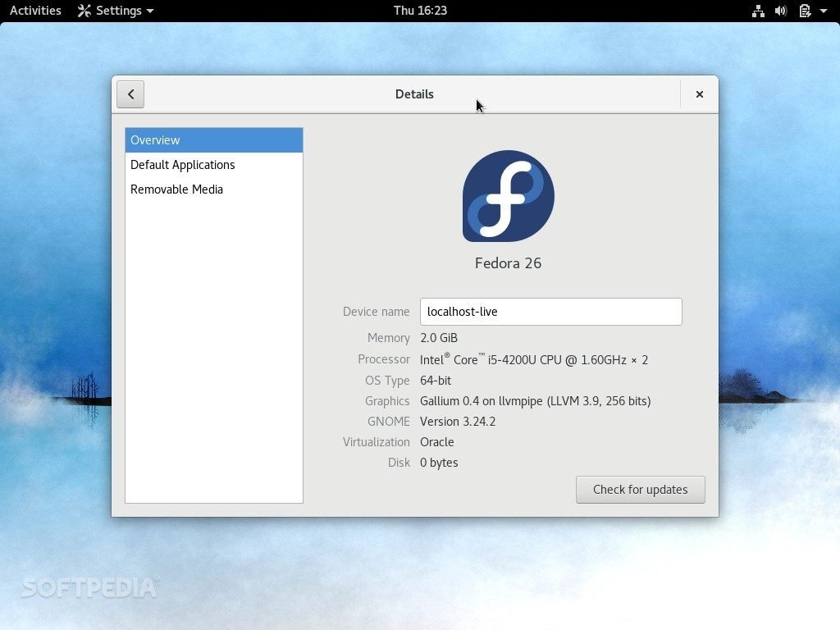This screenshot has width=840, height=630.
Task: Focus the Device name text field
Action: click(550, 312)
